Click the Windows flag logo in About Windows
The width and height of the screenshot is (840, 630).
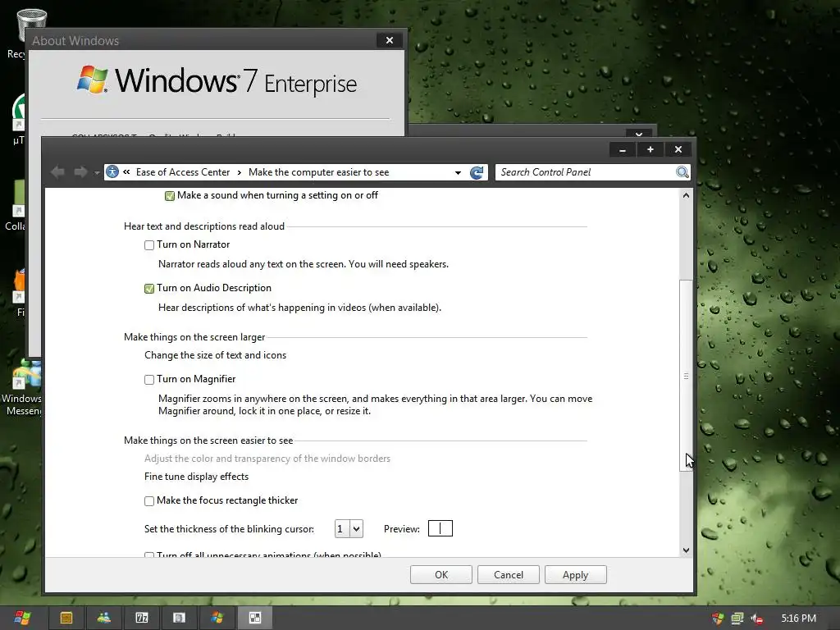tap(93, 80)
